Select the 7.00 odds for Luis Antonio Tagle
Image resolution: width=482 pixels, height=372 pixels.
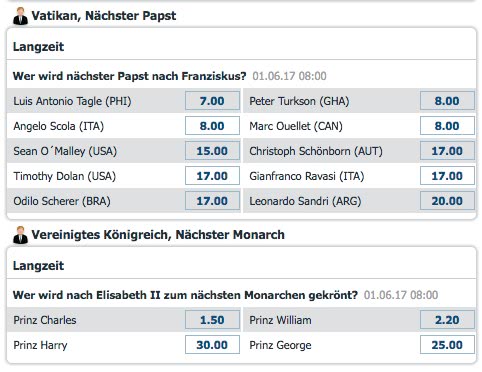[212, 101]
